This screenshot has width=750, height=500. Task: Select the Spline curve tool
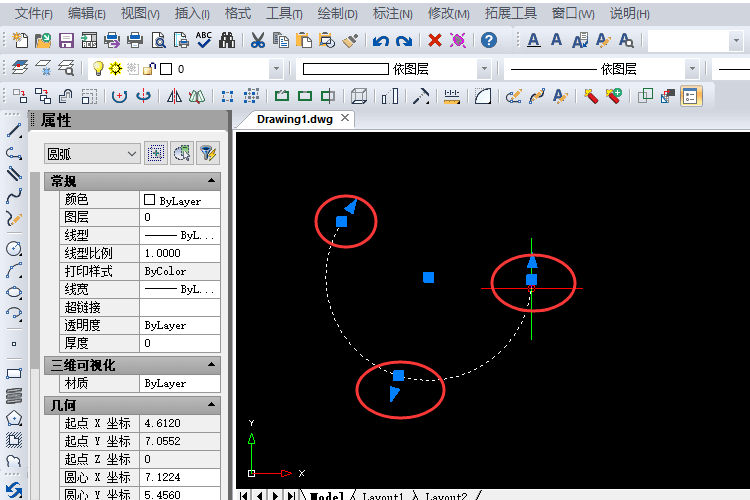14,196
